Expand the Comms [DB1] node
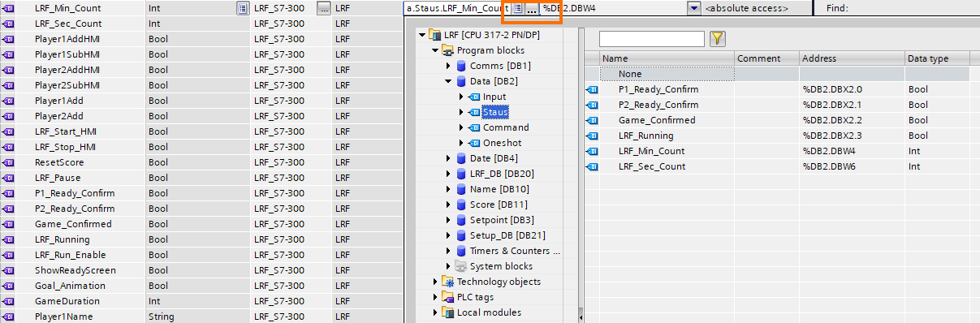Viewport: 980px width, 323px height. (x=448, y=67)
